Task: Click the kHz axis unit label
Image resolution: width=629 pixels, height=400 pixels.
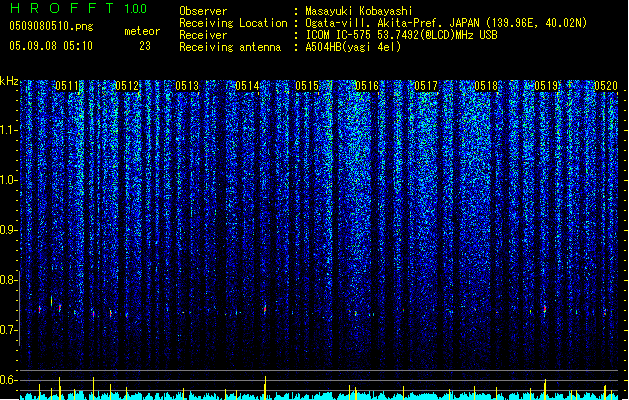Action: tap(9, 81)
